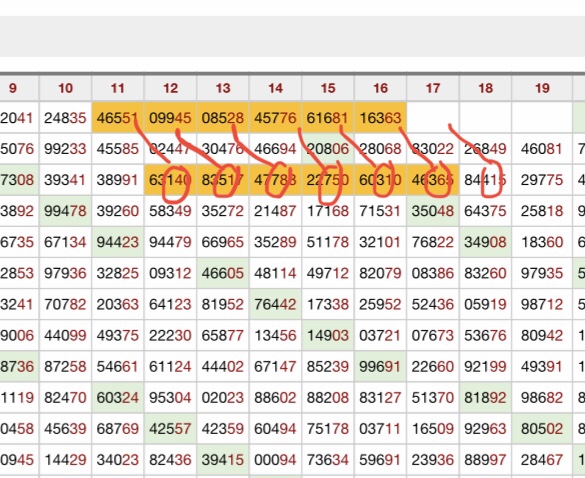Viewport: 585px width, 478px height.
Task: Click cell 80502 in column 19
Action: click(542, 429)
